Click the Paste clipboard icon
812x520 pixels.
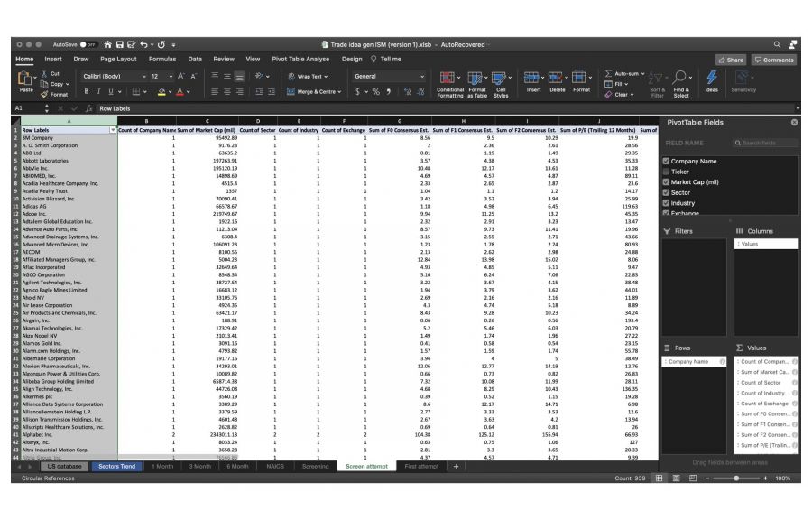click(25, 79)
